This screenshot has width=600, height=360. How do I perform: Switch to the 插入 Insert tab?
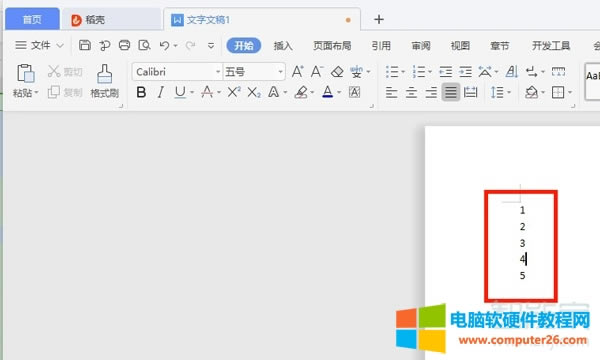(283, 46)
